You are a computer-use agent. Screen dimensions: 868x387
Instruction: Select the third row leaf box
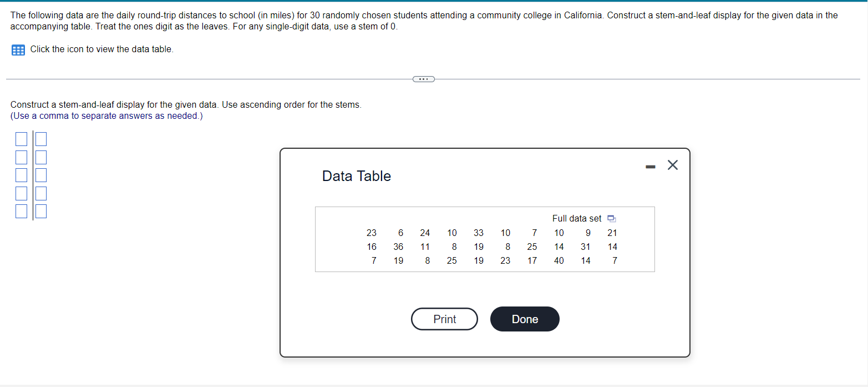coord(40,175)
